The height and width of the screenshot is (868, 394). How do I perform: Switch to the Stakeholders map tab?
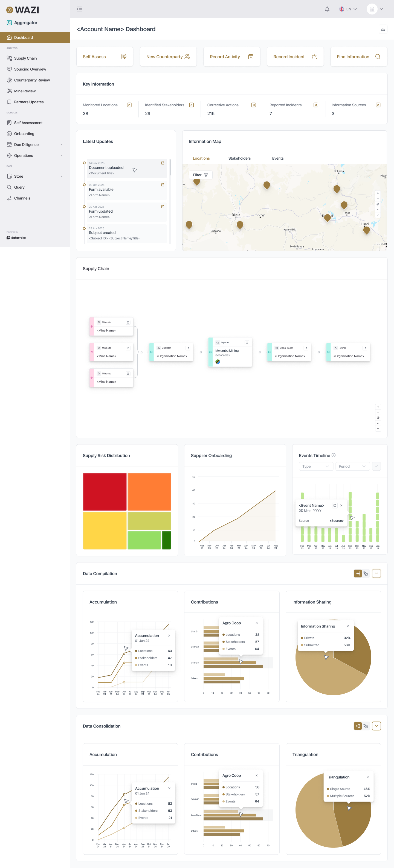(239, 158)
